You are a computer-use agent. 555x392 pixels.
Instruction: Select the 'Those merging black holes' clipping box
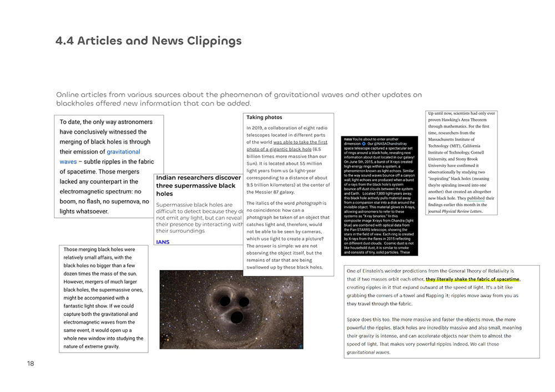pyautogui.click(x=104, y=298)
